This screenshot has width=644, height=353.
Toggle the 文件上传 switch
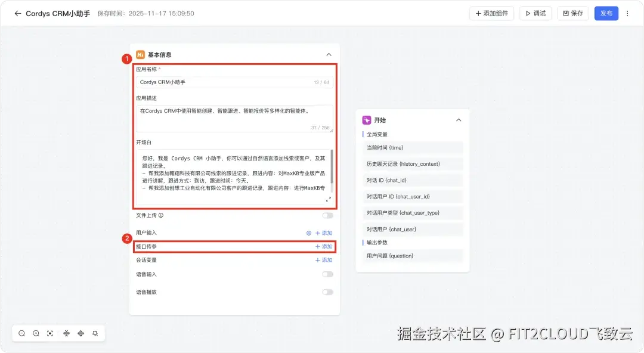(x=328, y=215)
